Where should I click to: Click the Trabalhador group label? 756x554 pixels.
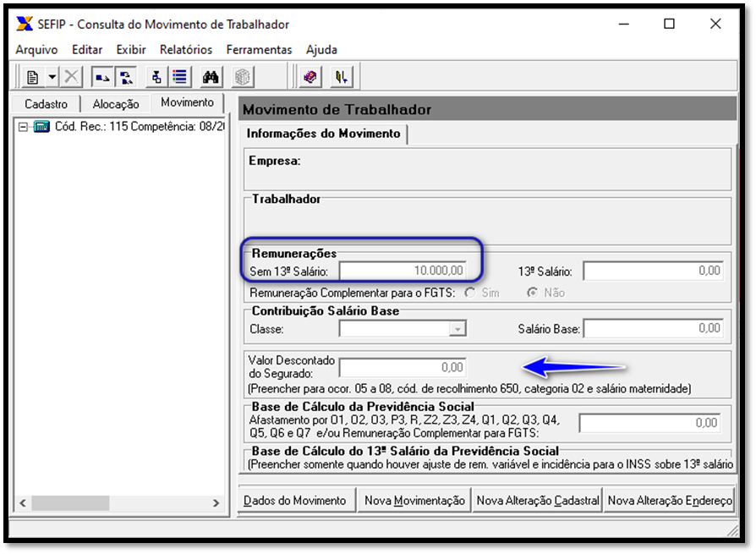(x=286, y=199)
